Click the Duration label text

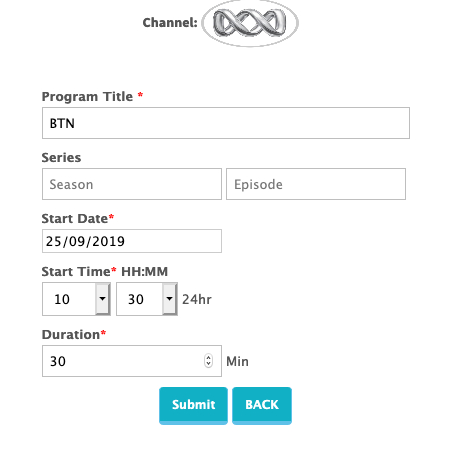point(71,335)
